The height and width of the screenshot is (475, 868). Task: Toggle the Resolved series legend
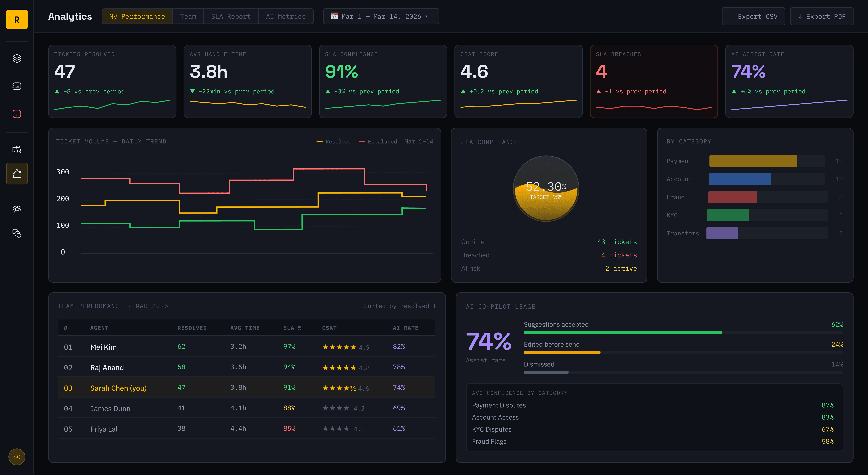coord(334,142)
